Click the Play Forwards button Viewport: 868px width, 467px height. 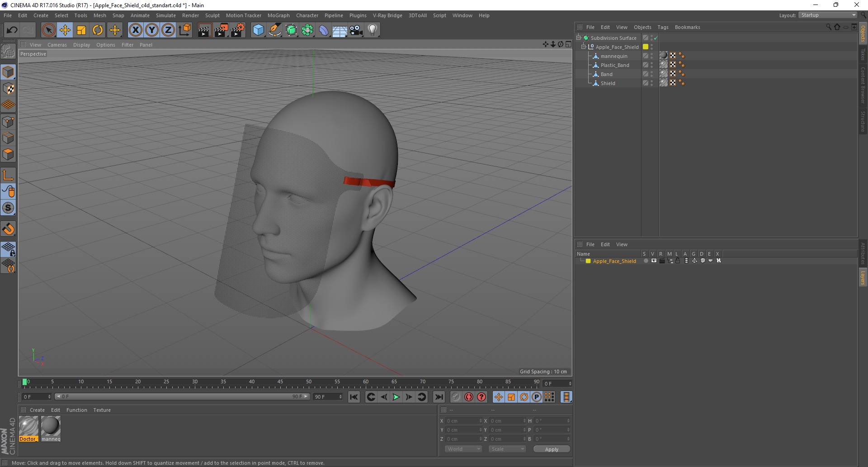[396, 397]
